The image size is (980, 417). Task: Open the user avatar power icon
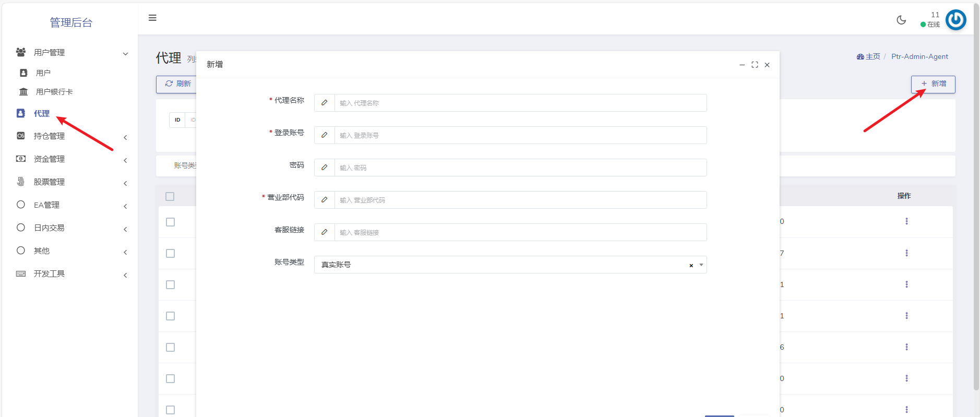tap(955, 20)
